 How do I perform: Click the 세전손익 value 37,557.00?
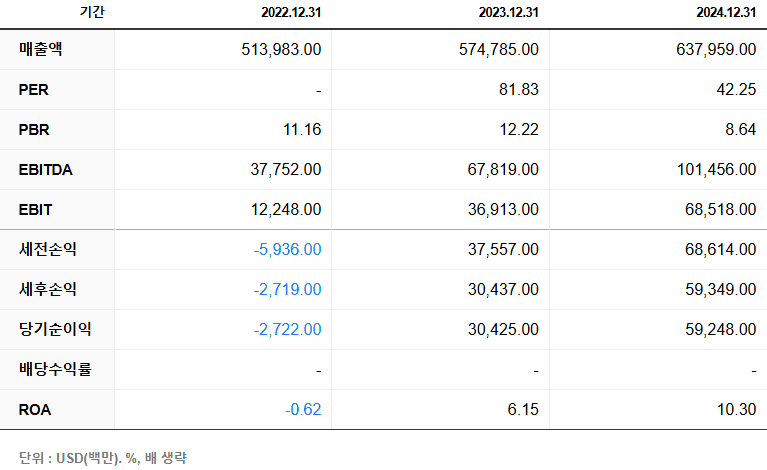pyautogui.click(x=503, y=249)
